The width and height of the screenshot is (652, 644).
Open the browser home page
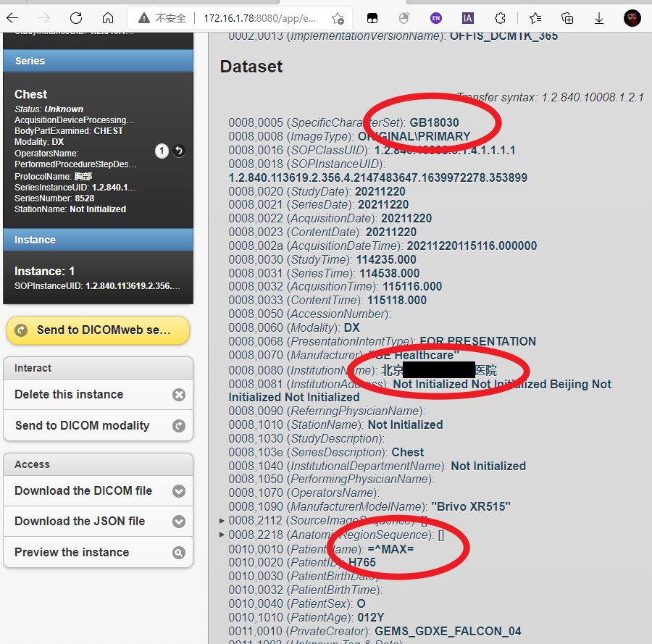pos(108,18)
